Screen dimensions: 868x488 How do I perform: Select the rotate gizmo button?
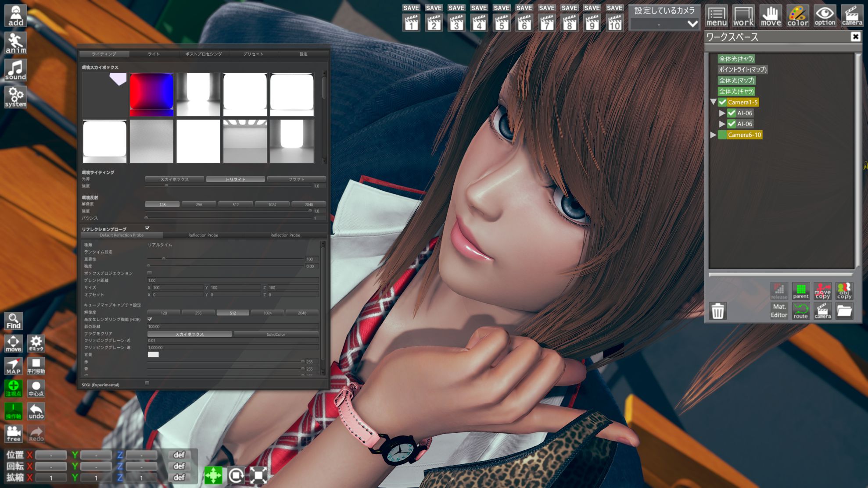coord(236,475)
